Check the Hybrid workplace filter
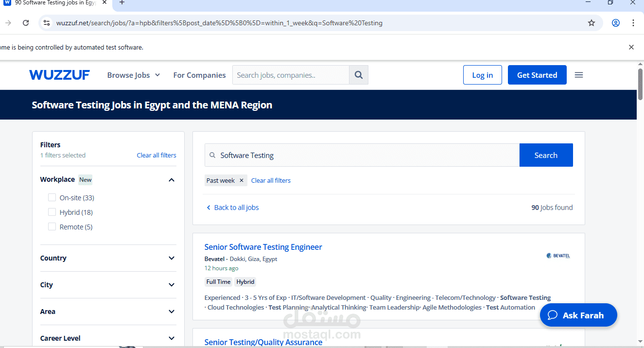This screenshot has height=348, width=644. pyautogui.click(x=52, y=212)
